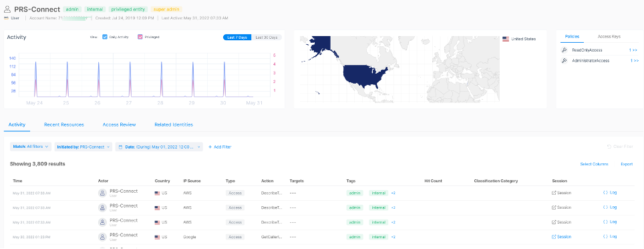Open Session icon in the first activity row
Image resolution: width=644 pixels, height=249 pixels.
click(554, 193)
